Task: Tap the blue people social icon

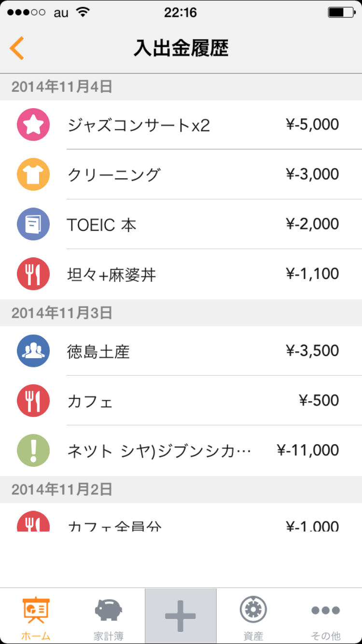Action: point(33,350)
